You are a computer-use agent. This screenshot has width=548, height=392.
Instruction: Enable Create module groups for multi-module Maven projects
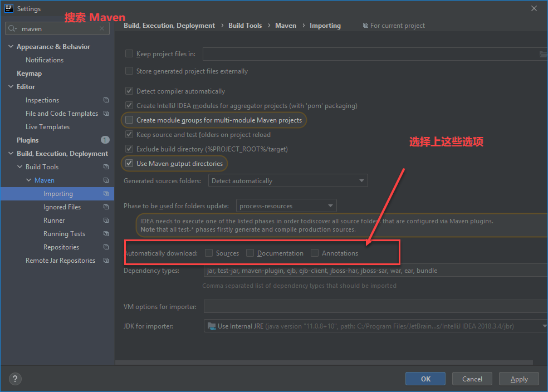point(129,120)
